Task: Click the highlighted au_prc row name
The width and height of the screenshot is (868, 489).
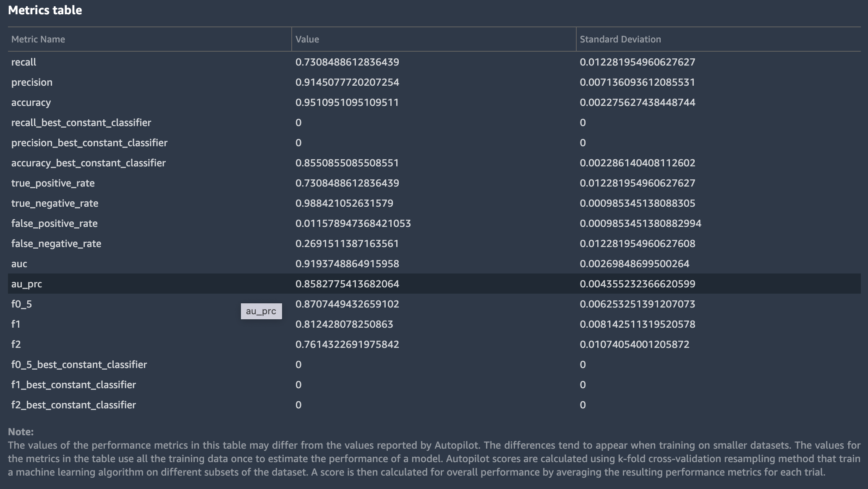Action: coord(26,284)
